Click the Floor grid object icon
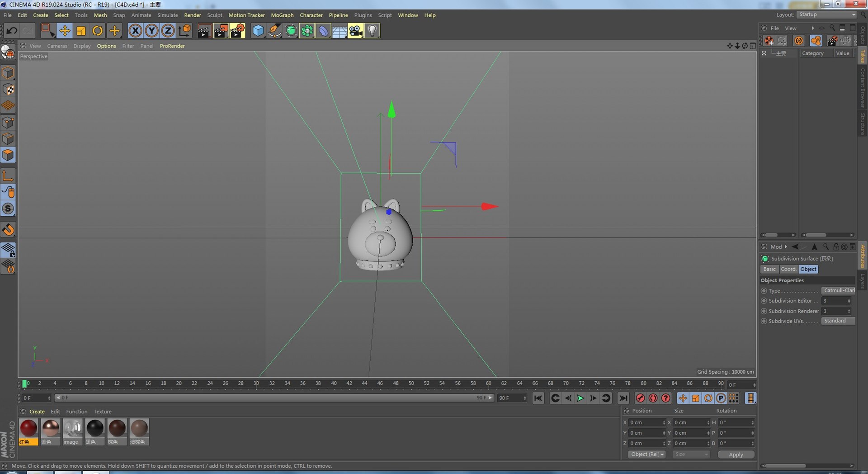 (340, 31)
